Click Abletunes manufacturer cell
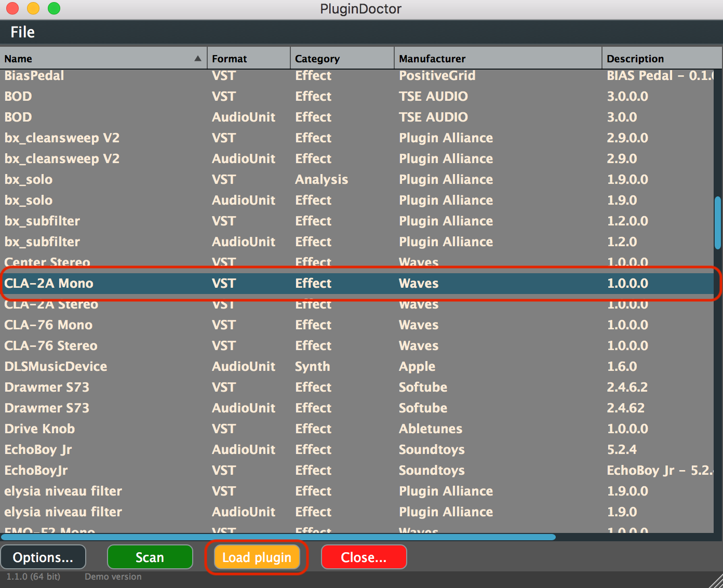The width and height of the screenshot is (723, 588). click(431, 429)
